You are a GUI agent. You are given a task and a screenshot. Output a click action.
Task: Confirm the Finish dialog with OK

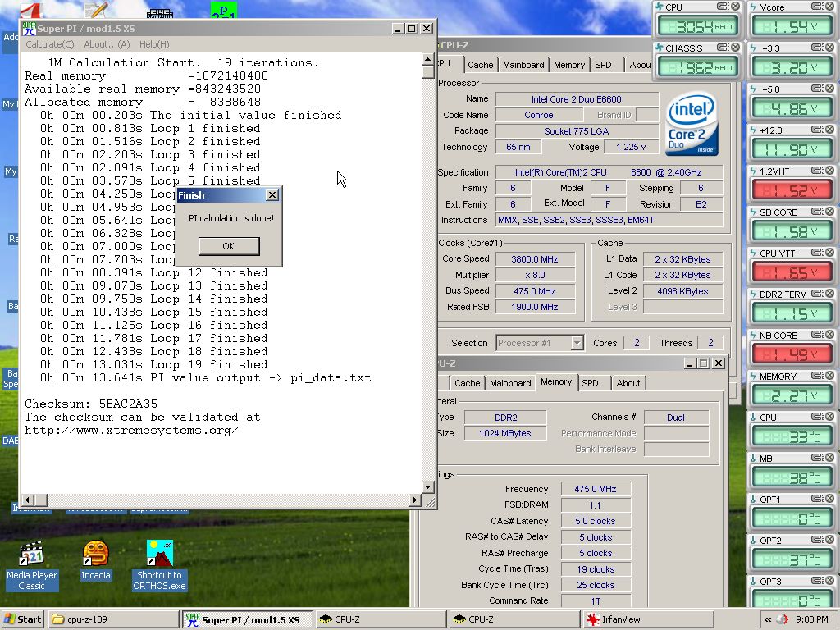(x=229, y=246)
